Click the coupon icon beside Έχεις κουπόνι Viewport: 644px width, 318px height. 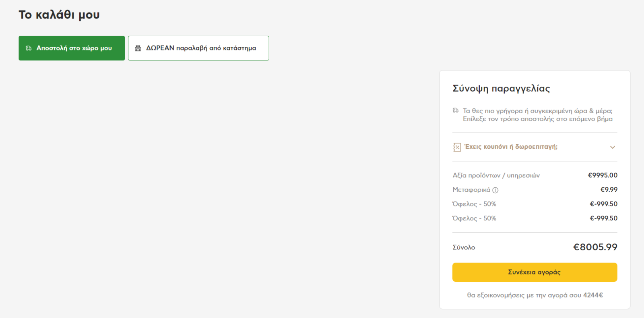pos(457,147)
